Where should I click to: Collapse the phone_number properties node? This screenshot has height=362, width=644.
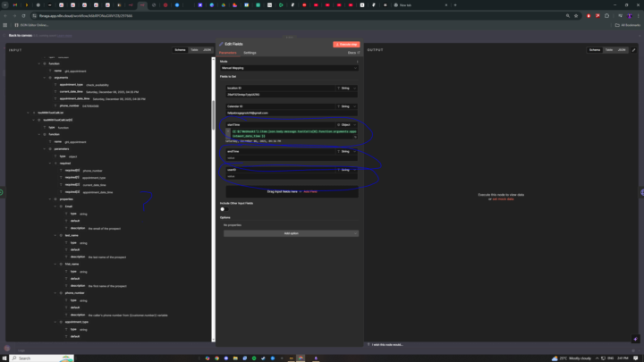(x=55, y=293)
